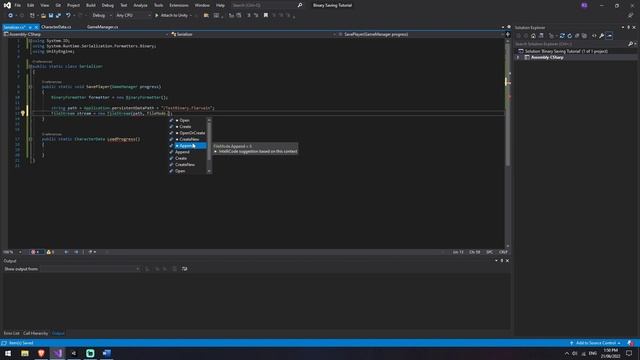This screenshot has height=360, width=640.
Task: Pin the Solution Explorer auto-hide icon
Action: click(628, 27)
